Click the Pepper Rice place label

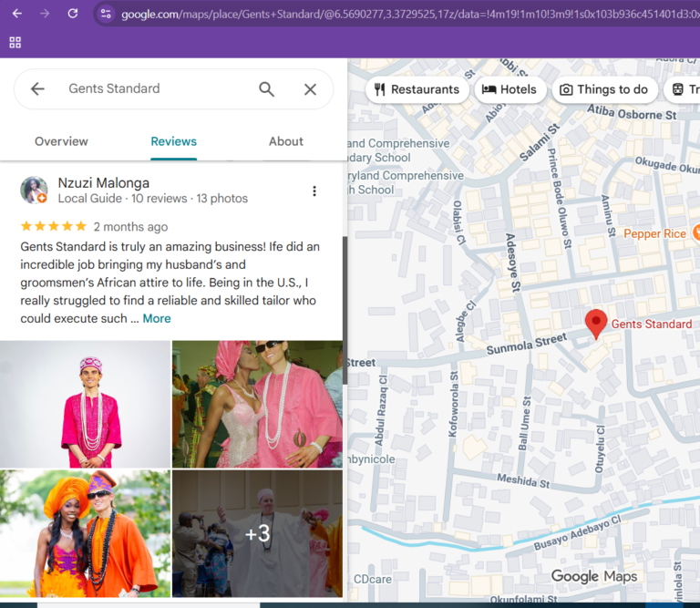654,233
